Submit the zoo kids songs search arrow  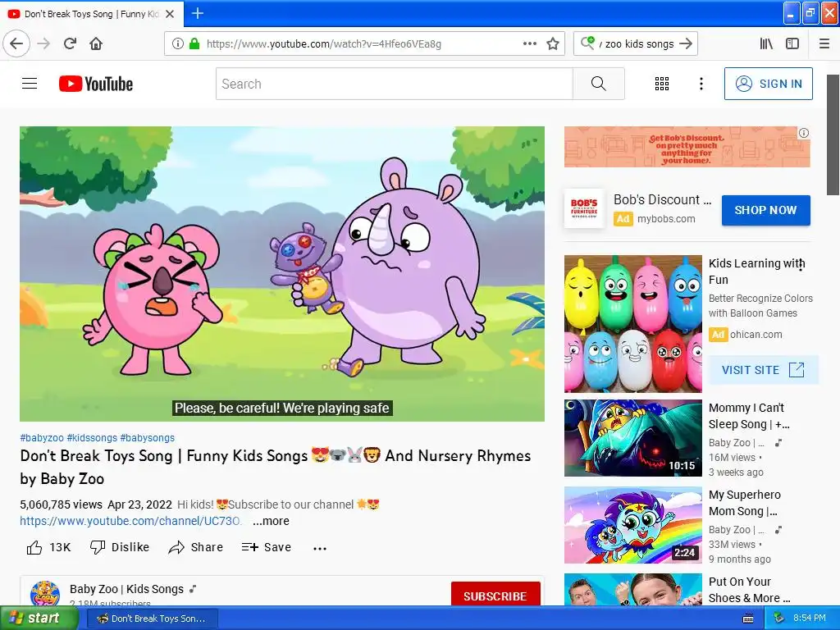tap(686, 43)
